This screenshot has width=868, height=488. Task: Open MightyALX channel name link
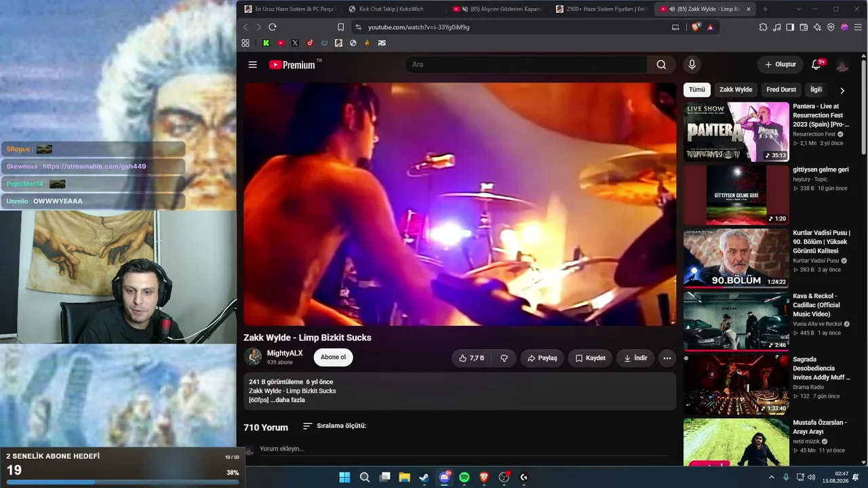point(285,353)
